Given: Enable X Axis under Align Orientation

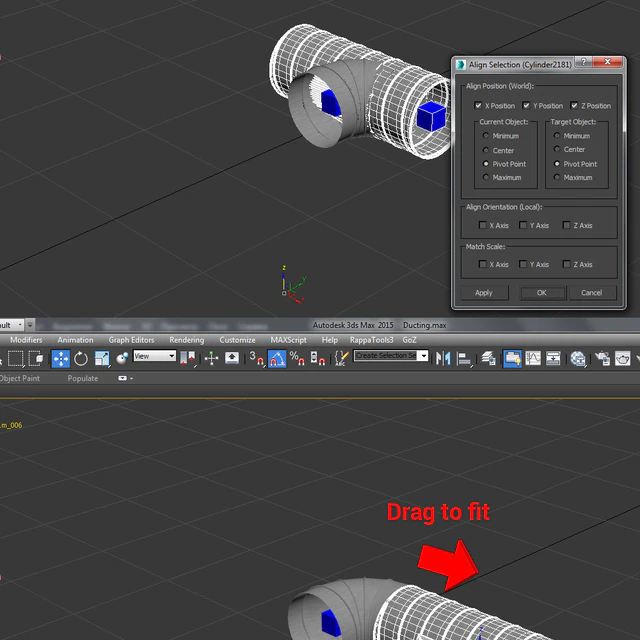Looking at the screenshot, I should [482, 225].
